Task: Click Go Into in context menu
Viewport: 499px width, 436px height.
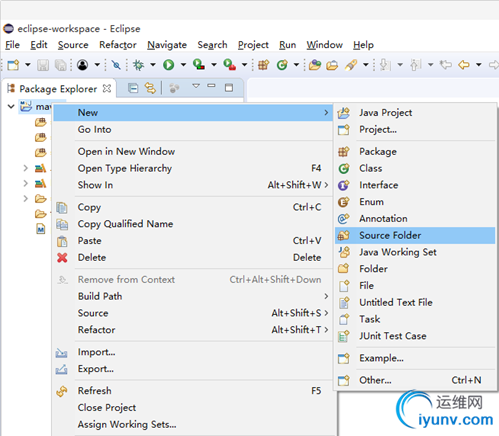Action: pos(193,129)
